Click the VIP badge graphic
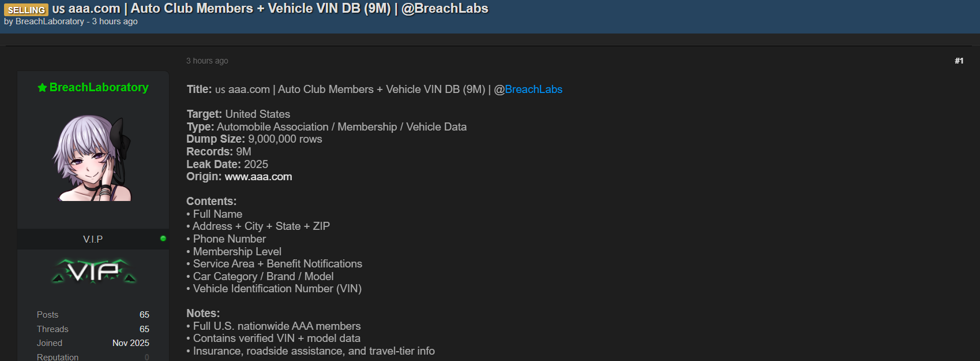Viewport: 980px width, 361px height. tap(93, 271)
